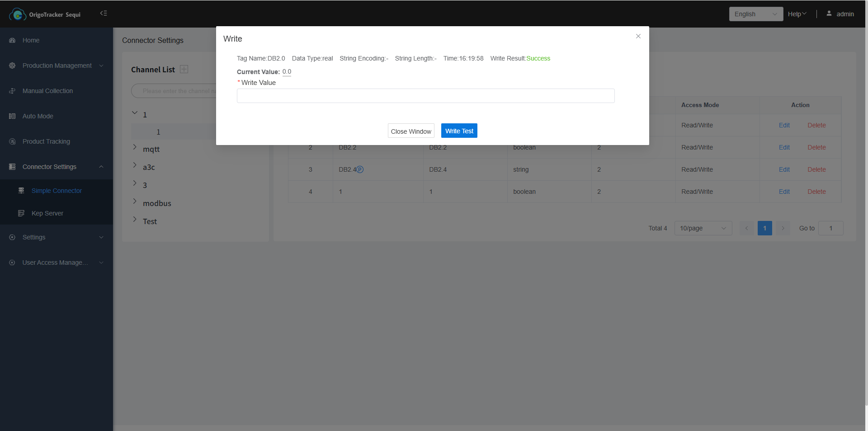Close the Write dialog with X
Screen dimensions: 868x431
(x=638, y=36)
